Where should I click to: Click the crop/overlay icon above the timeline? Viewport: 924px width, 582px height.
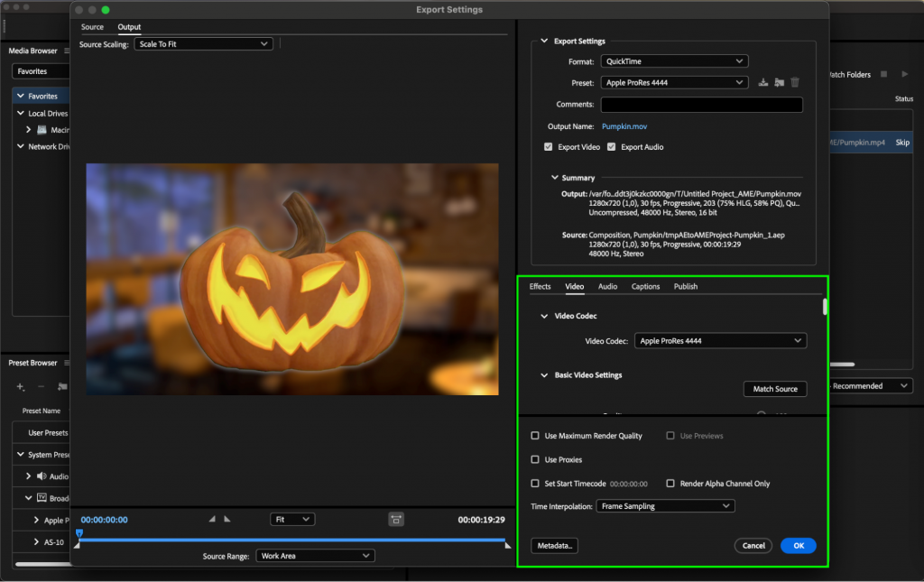pyautogui.click(x=395, y=519)
